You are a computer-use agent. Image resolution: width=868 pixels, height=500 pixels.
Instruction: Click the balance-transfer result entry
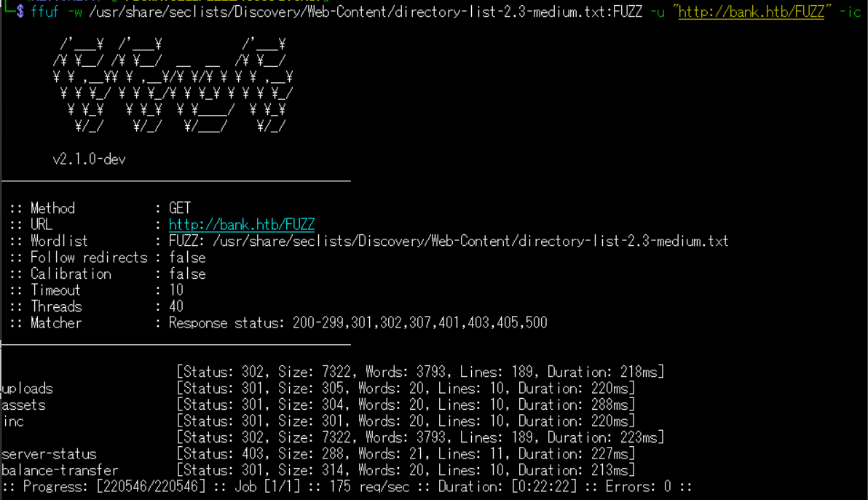60,471
